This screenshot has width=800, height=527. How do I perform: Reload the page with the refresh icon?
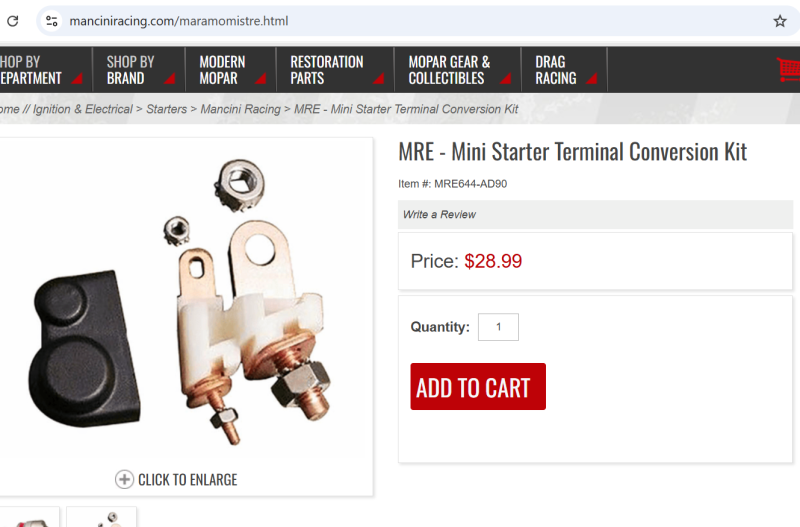point(13,21)
